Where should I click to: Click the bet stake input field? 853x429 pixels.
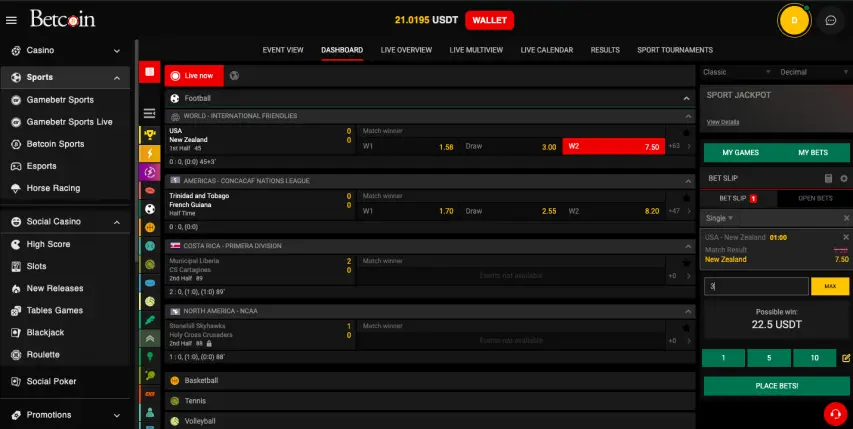coord(756,287)
